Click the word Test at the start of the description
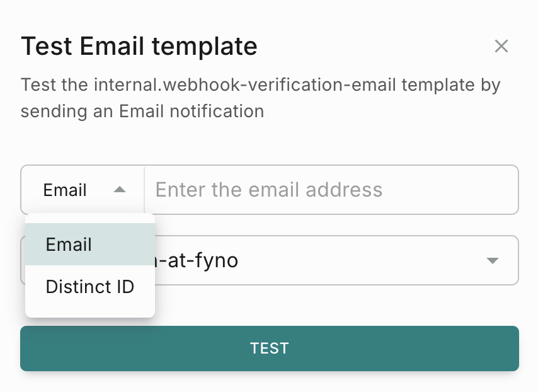Image resolution: width=538 pixels, height=392 pixels. pos(37,85)
